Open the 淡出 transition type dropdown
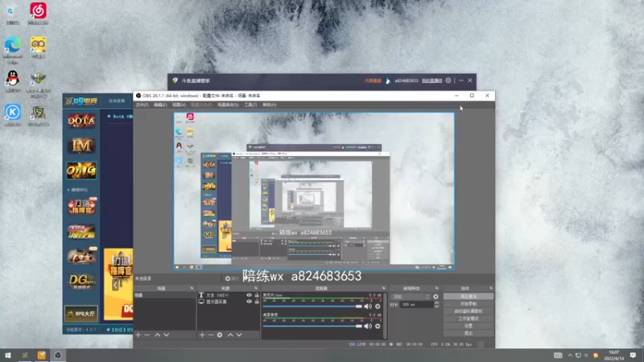This screenshot has height=362, width=644. click(411, 296)
